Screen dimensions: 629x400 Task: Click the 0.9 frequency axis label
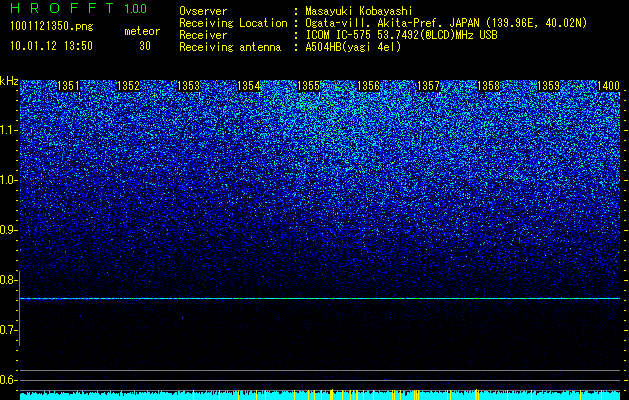coord(8,230)
